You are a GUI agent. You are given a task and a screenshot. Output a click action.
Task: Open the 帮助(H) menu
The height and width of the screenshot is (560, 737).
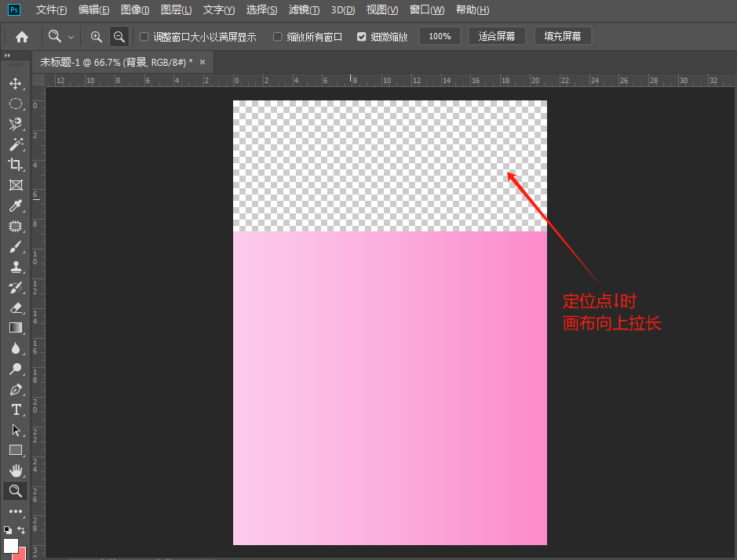[x=472, y=10]
